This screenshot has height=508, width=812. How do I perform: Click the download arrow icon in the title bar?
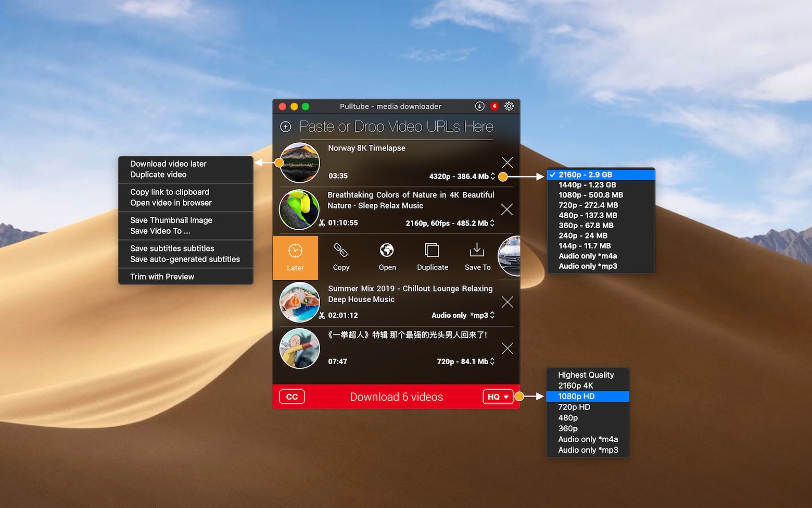click(x=480, y=106)
